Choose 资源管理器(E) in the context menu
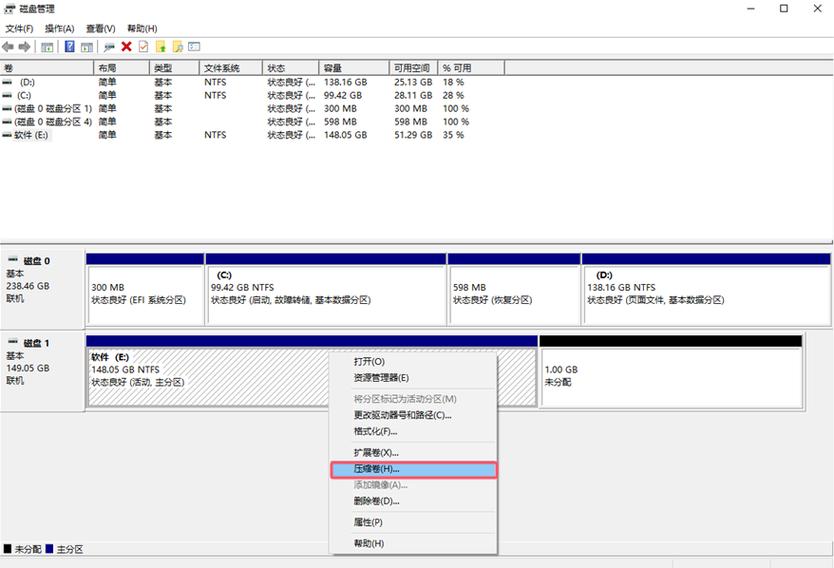This screenshot has height=568, width=834. click(413, 378)
